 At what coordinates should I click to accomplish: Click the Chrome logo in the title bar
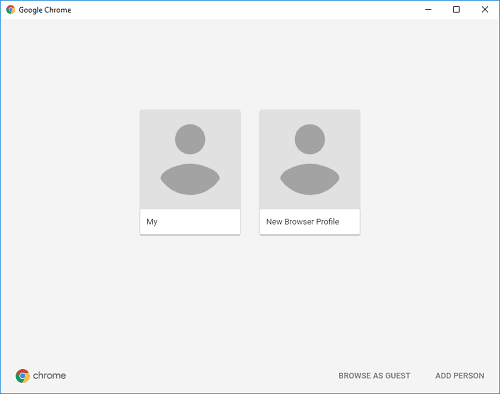[x=10, y=10]
